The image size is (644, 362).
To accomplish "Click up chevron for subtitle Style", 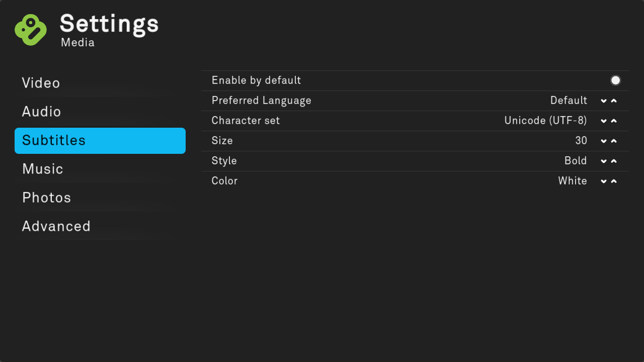I will 614,161.
